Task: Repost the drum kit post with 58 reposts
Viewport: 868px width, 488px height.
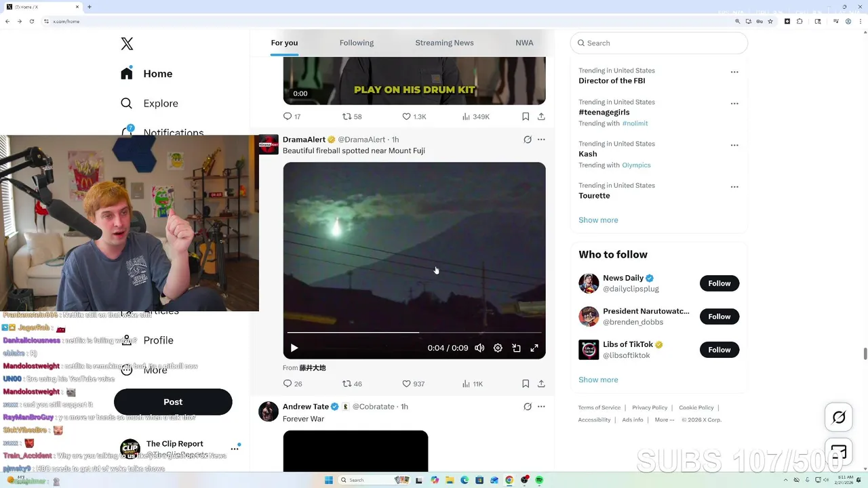Action: coord(352,117)
